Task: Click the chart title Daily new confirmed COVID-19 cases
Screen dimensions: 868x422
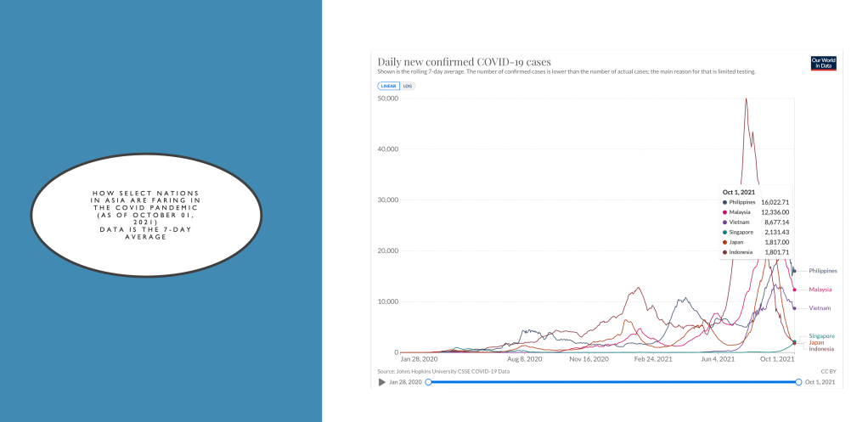Action: [464, 61]
